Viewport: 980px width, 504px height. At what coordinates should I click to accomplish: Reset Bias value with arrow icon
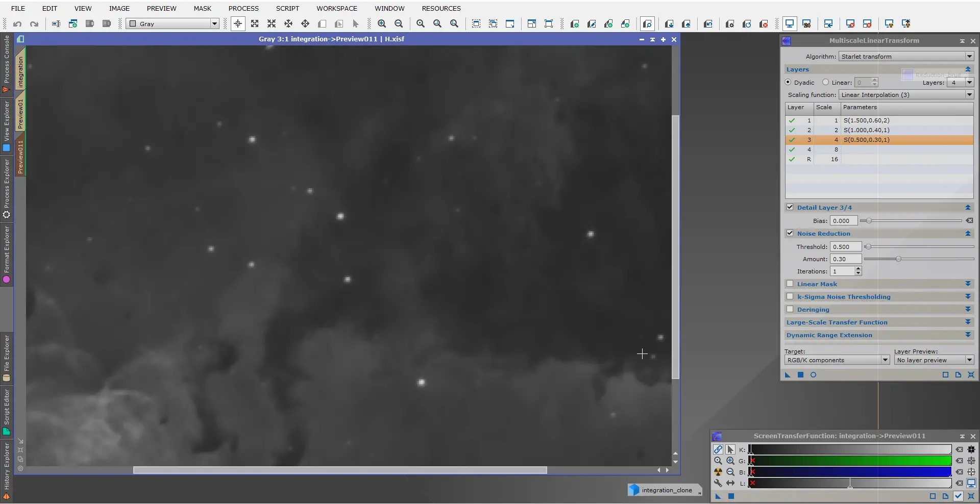tap(969, 220)
